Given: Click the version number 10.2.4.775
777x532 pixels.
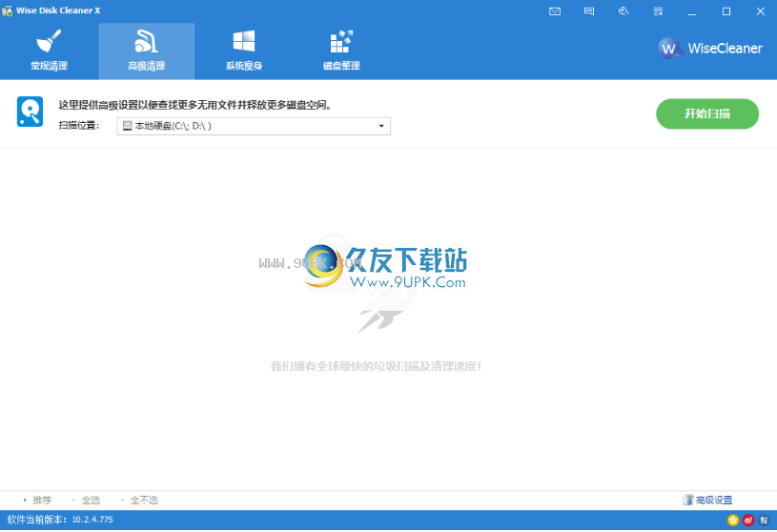Looking at the screenshot, I should 92,520.
